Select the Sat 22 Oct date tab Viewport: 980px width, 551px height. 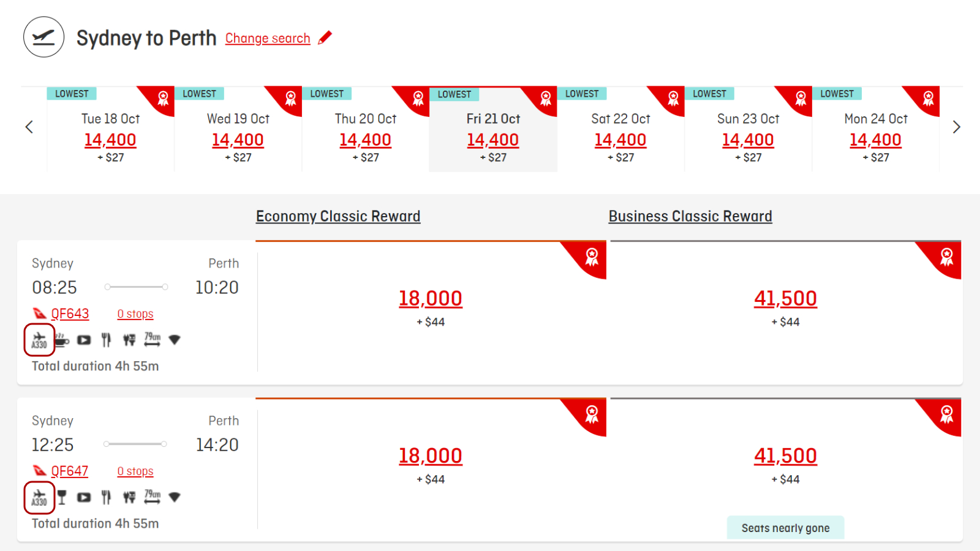620,129
